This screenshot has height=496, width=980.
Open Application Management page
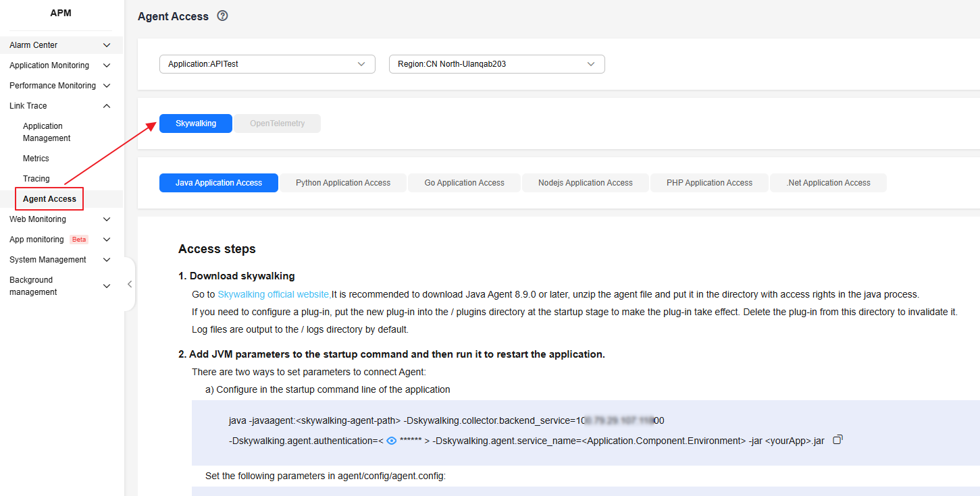(47, 132)
